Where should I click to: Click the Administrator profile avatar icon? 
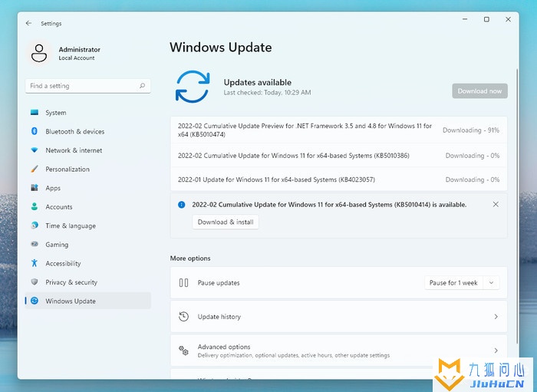click(x=39, y=54)
